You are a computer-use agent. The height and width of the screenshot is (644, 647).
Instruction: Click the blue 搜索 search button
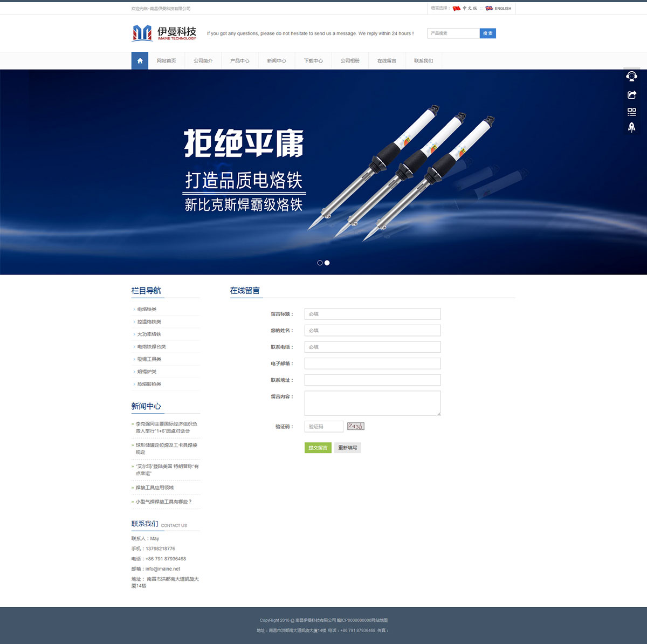(x=488, y=33)
